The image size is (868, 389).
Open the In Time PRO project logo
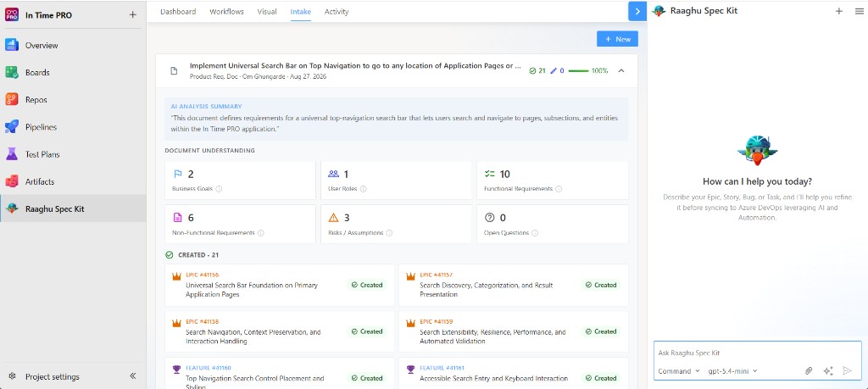(12, 14)
